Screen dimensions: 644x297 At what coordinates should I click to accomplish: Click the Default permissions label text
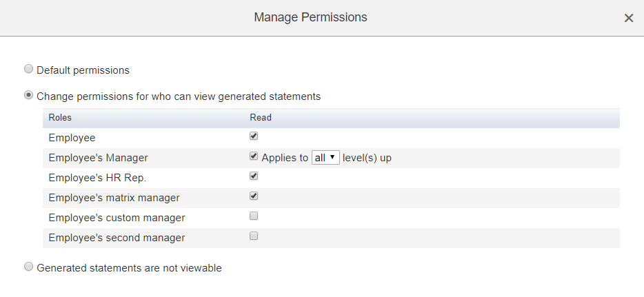tap(83, 70)
